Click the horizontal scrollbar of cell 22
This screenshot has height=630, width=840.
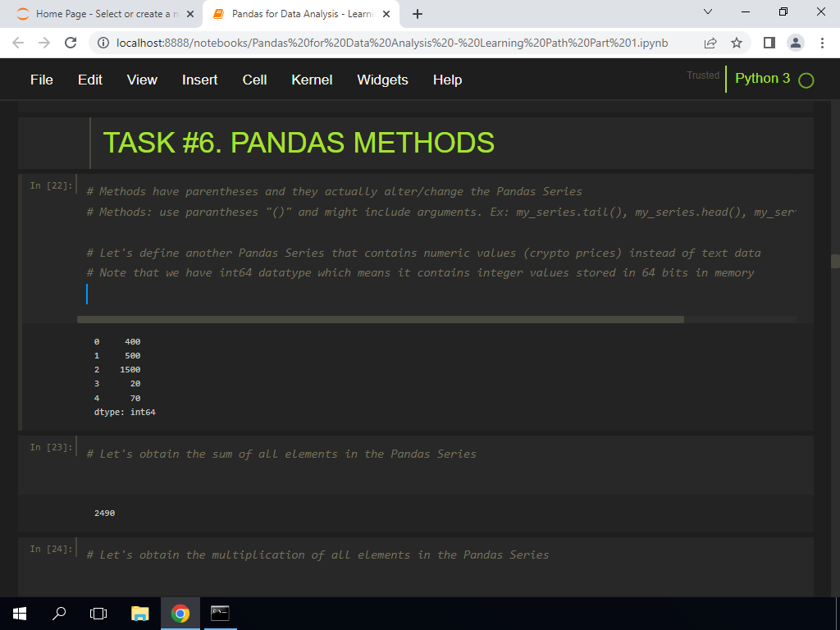tap(381, 319)
